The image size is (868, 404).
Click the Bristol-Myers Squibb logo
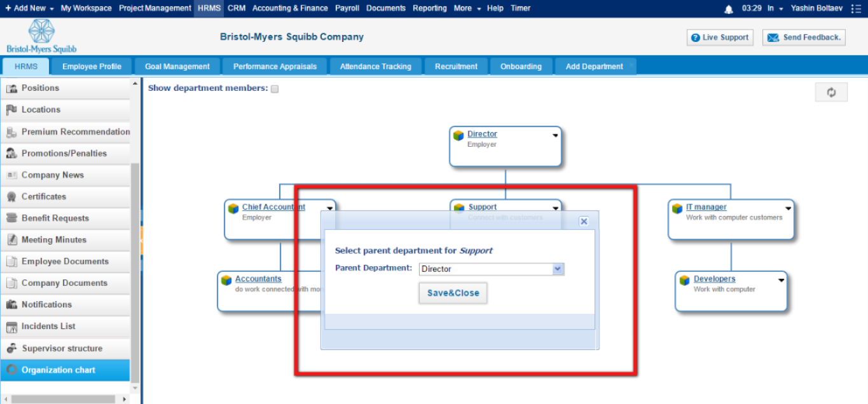click(41, 36)
